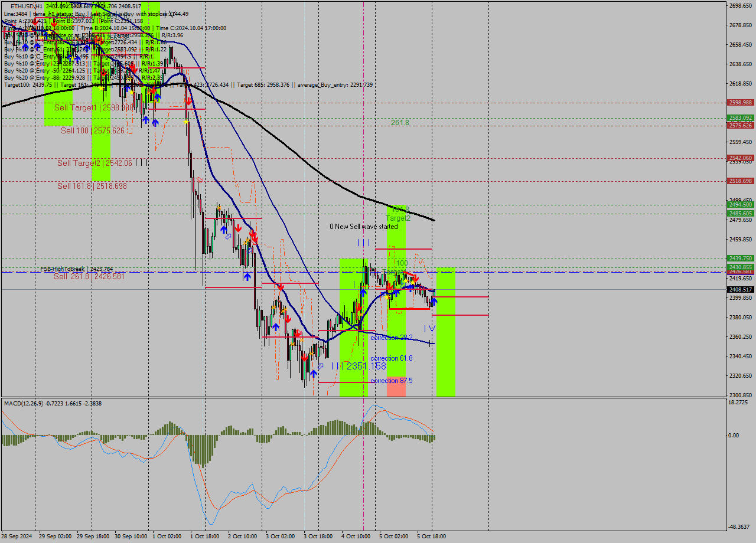
Task: Click the '5 Oct 18:00' time axis label
Action: (431, 537)
